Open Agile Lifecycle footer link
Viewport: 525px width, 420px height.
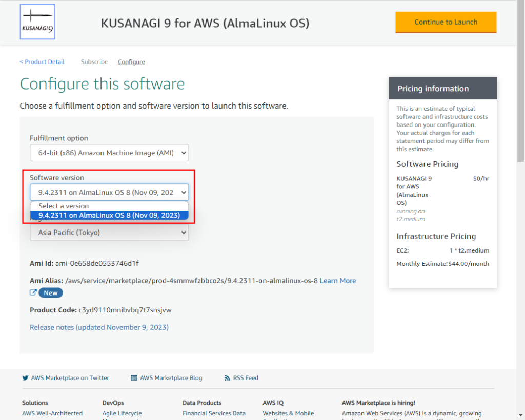[x=122, y=413]
